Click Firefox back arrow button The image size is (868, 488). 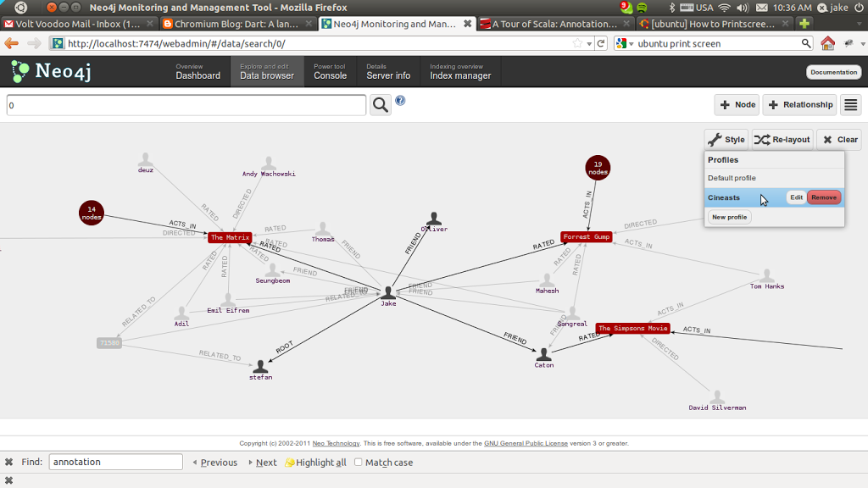click(11, 43)
